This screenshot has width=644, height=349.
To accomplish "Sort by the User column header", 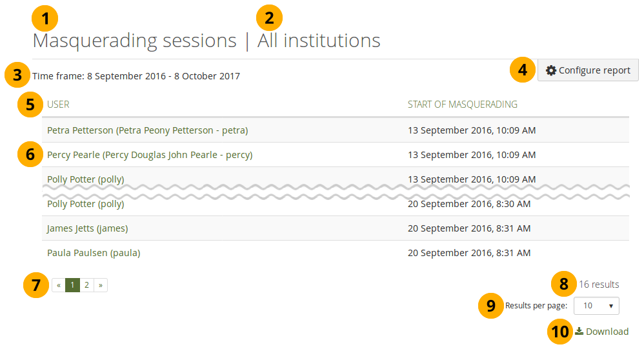I will point(58,104).
